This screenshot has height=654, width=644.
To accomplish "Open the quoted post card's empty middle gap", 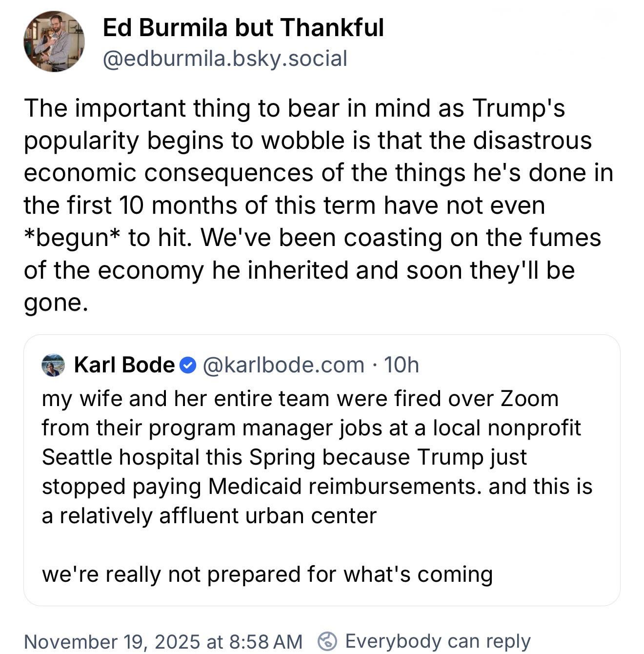I will tap(322, 545).
